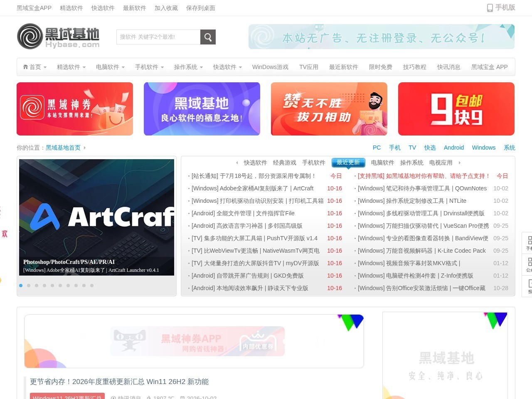This screenshot has height=399, width=532.
Task: Go to 首页 via the home icon
Action: (32, 67)
